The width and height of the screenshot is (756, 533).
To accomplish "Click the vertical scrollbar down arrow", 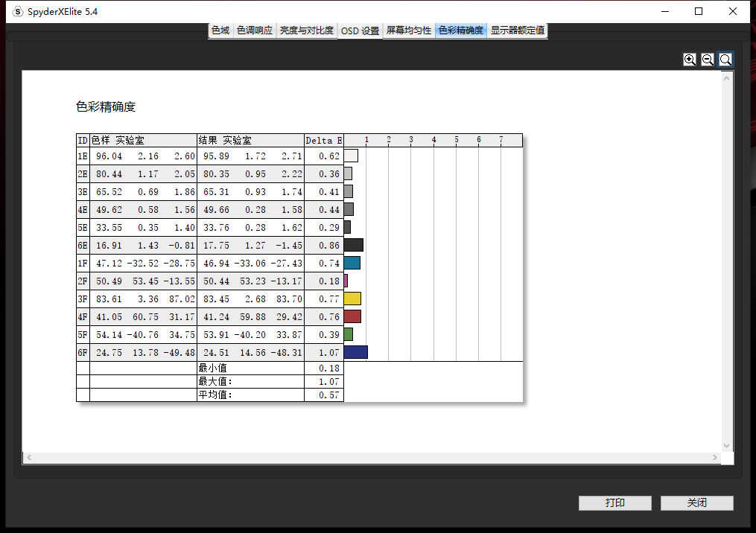I will pyautogui.click(x=727, y=446).
